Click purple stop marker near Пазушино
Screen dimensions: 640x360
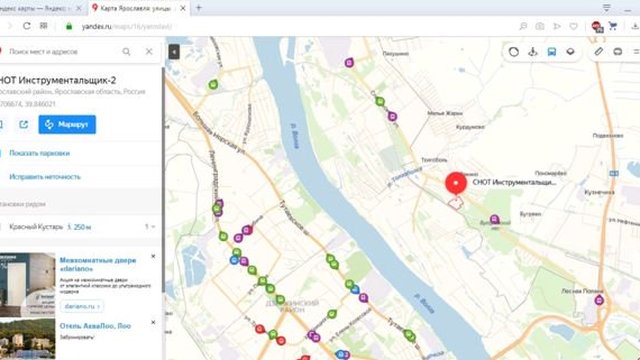(x=349, y=62)
